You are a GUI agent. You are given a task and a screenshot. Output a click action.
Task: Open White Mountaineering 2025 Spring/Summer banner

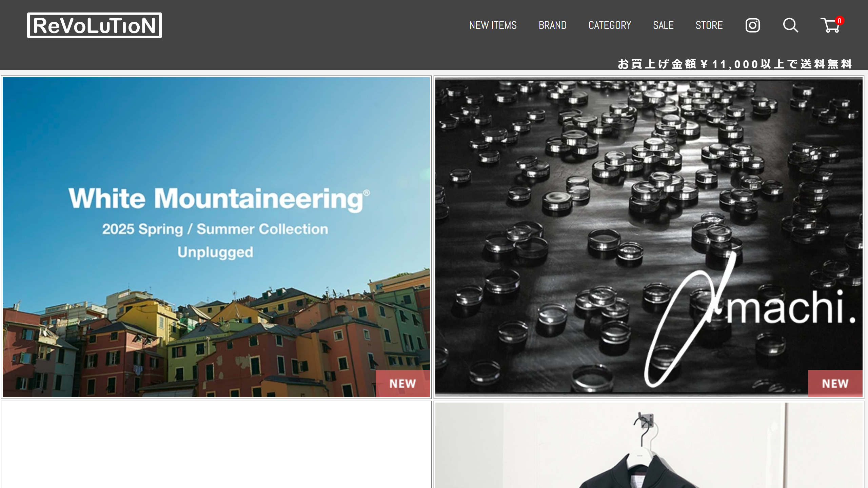[216, 237]
